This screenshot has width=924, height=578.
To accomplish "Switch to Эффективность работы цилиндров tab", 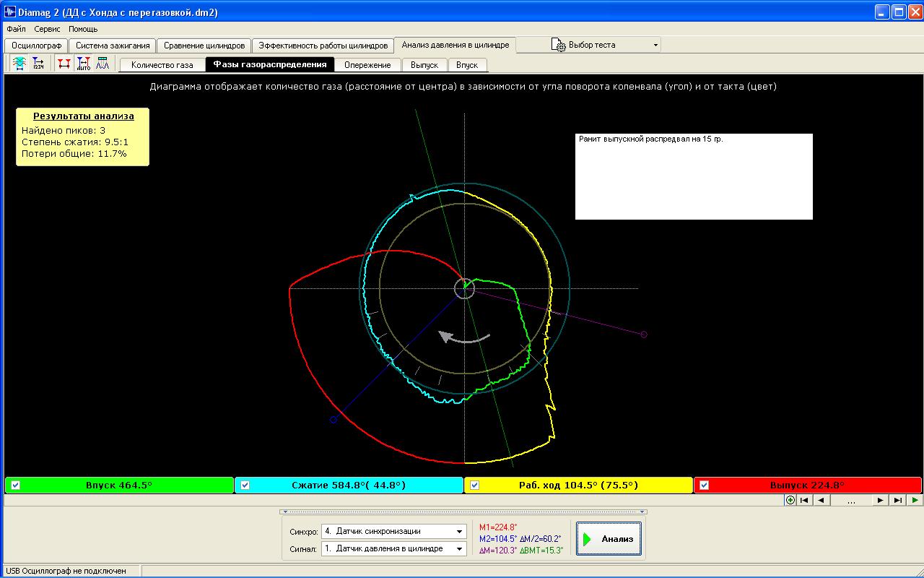I will [x=324, y=45].
